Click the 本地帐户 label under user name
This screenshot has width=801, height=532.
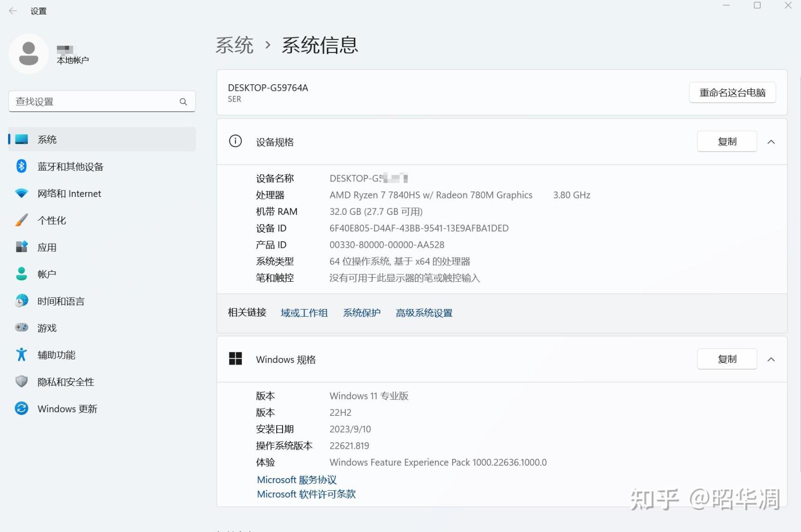click(x=73, y=60)
